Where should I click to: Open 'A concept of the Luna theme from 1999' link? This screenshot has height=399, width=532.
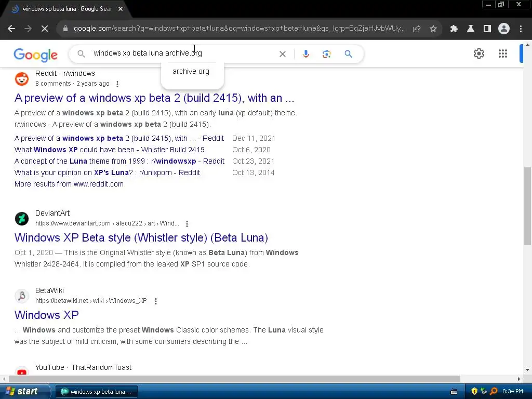[119, 161]
